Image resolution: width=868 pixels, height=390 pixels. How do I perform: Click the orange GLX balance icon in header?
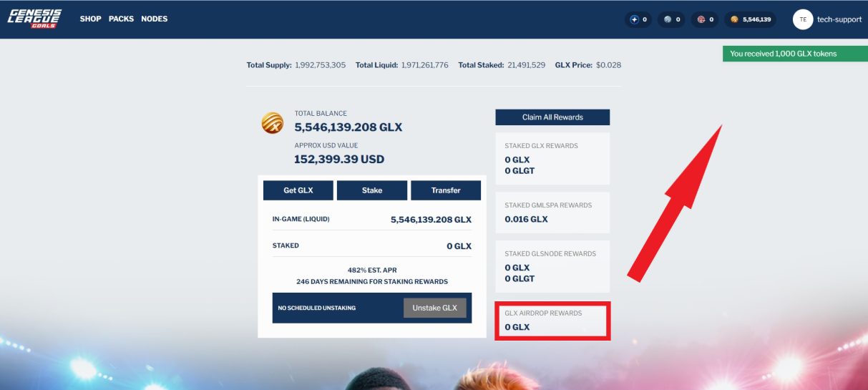tap(734, 19)
